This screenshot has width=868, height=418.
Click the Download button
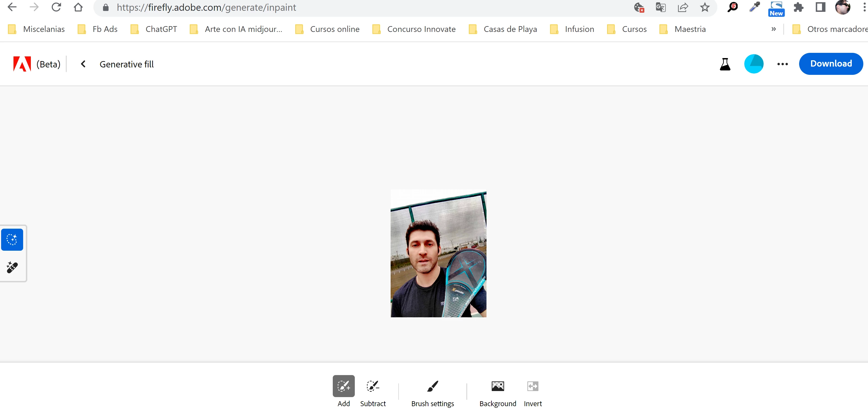click(831, 64)
